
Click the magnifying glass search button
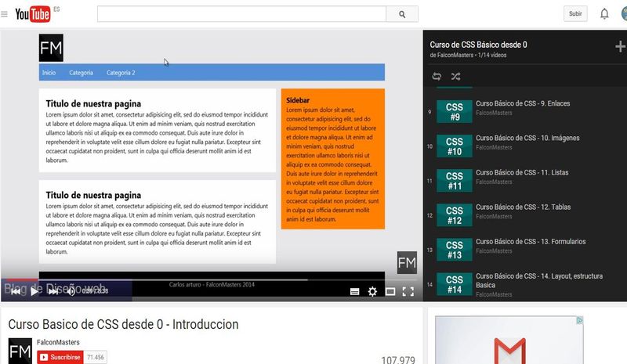point(402,14)
